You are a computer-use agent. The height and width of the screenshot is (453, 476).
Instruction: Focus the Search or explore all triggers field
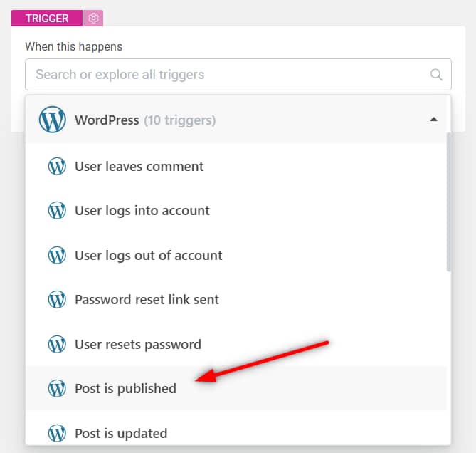(238, 75)
